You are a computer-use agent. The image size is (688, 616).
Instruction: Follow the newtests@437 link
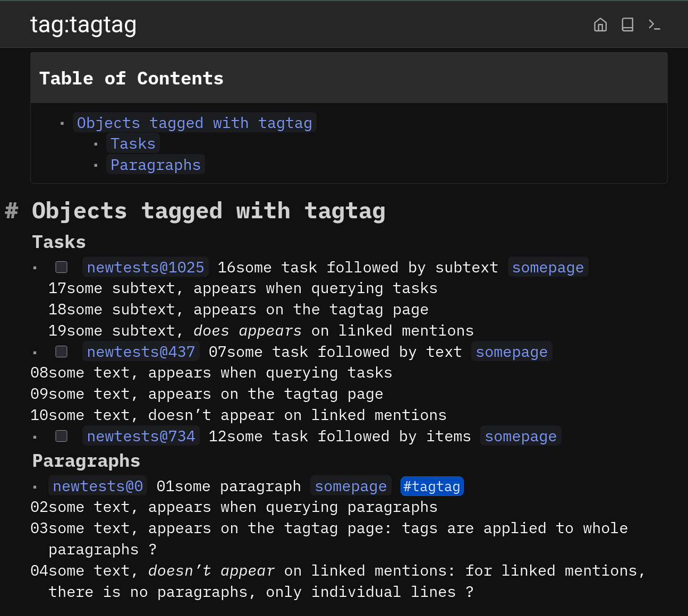[141, 352]
